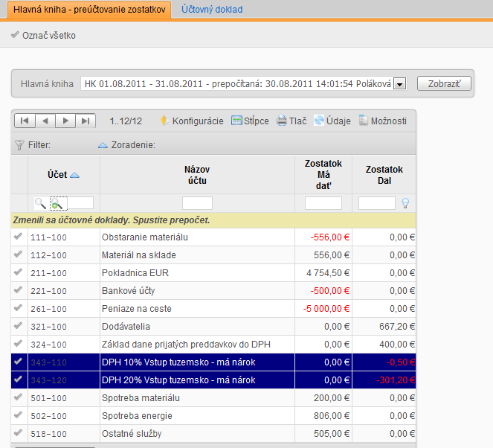This screenshot has height=448, width=493.
Task: Open Stĺpce column chooser
Action: tap(250, 121)
